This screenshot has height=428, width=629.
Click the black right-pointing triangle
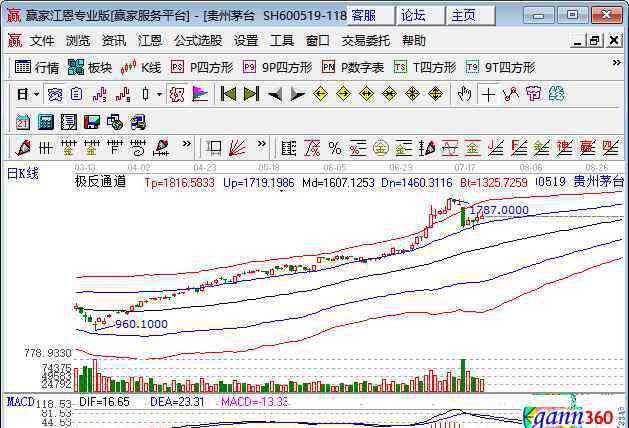point(298,95)
